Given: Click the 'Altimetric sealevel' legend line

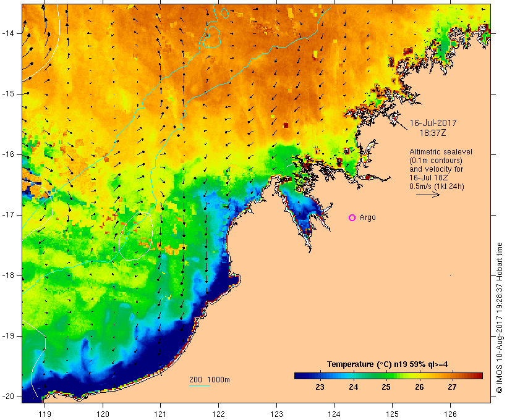Looking at the screenshot, I should tap(441, 152).
